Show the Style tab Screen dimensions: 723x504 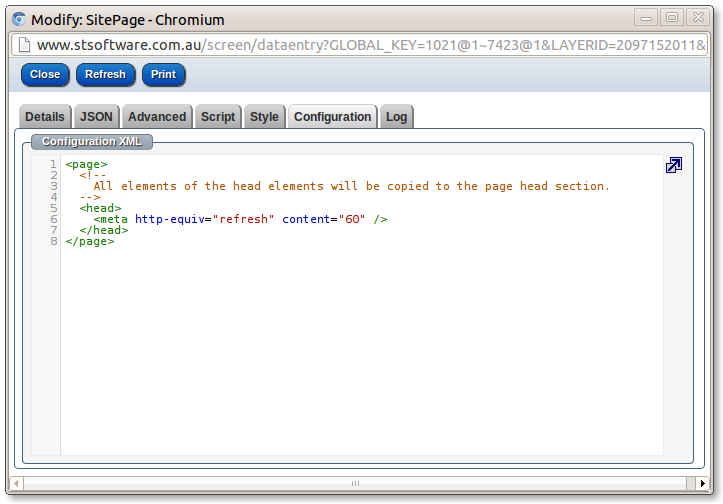(x=264, y=117)
